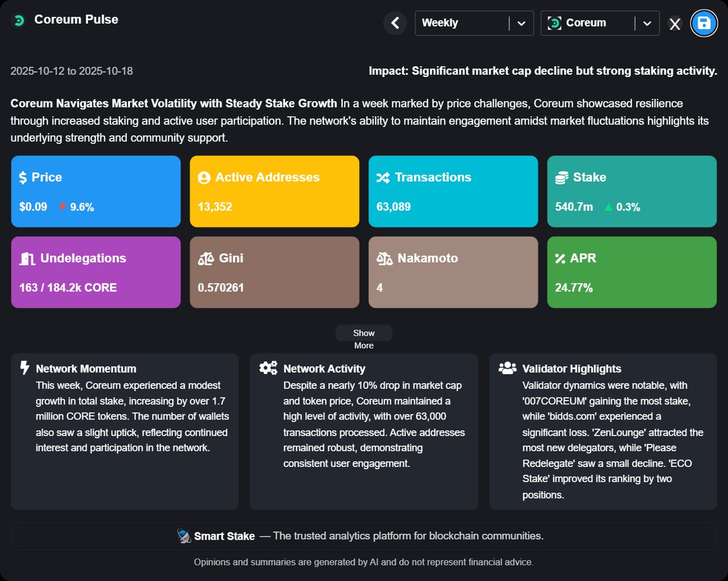
Task: Click the Smart Stake link in footer
Action: (x=224, y=536)
